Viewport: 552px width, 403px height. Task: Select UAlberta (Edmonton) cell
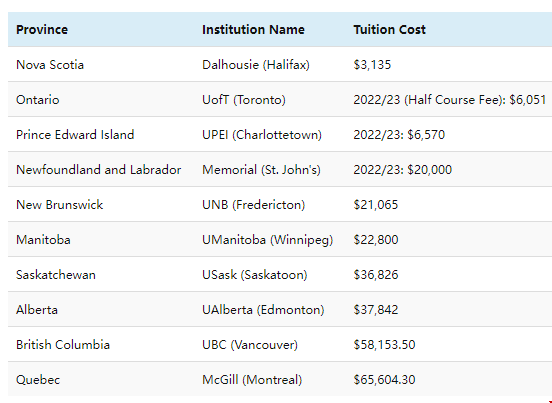[x=263, y=310]
